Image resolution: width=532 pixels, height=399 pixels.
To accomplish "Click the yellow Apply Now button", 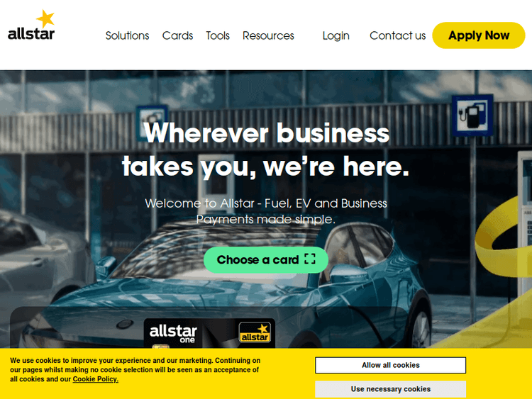I will coord(479,35).
